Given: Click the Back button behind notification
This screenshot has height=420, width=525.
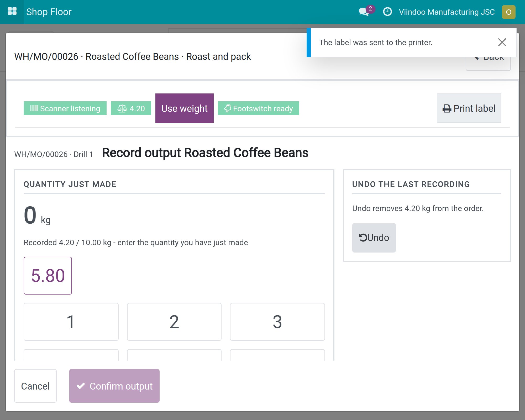Looking at the screenshot, I should [488, 63].
